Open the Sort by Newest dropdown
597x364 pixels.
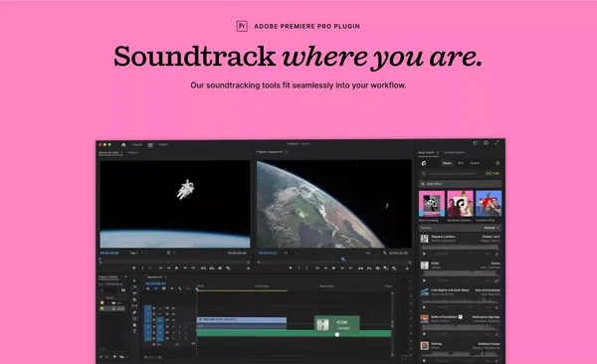[492, 228]
